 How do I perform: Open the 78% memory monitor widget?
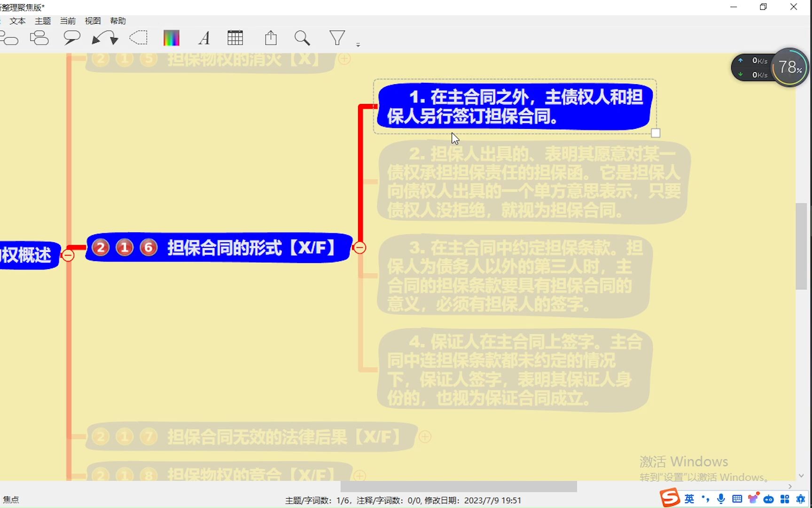tap(790, 67)
